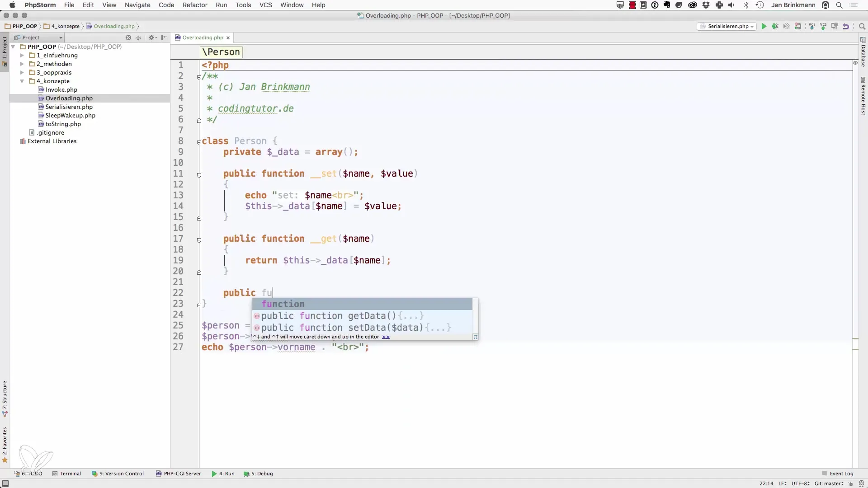This screenshot has height=488, width=868.
Task: Fold the doc comment block at line 2
Action: pyautogui.click(x=199, y=77)
